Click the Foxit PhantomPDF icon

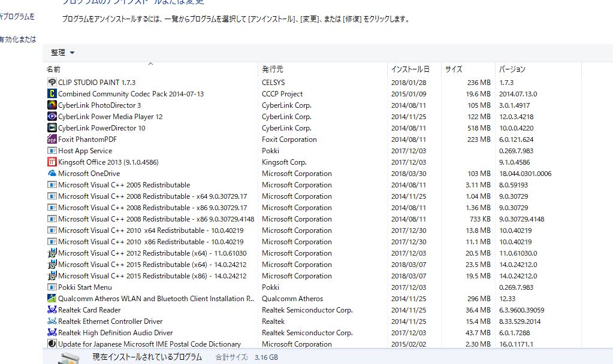tap(52, 139)
